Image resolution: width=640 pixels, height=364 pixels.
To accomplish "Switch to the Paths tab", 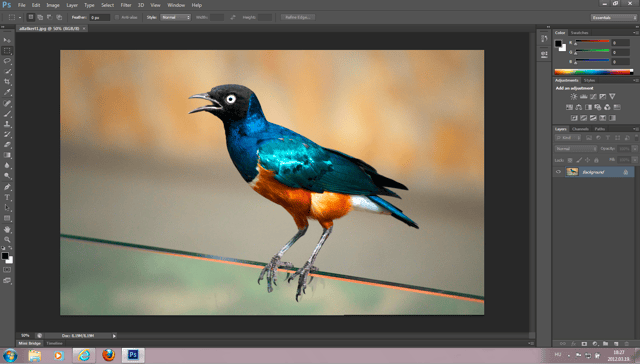I will pyautogui.click(x=599, y=129).
